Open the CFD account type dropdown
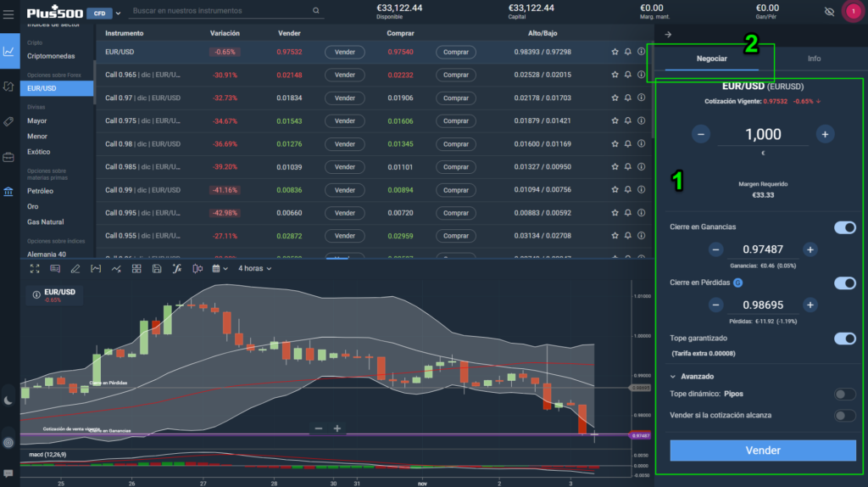This screenshot has width=868, height=487. coord(103,14)
